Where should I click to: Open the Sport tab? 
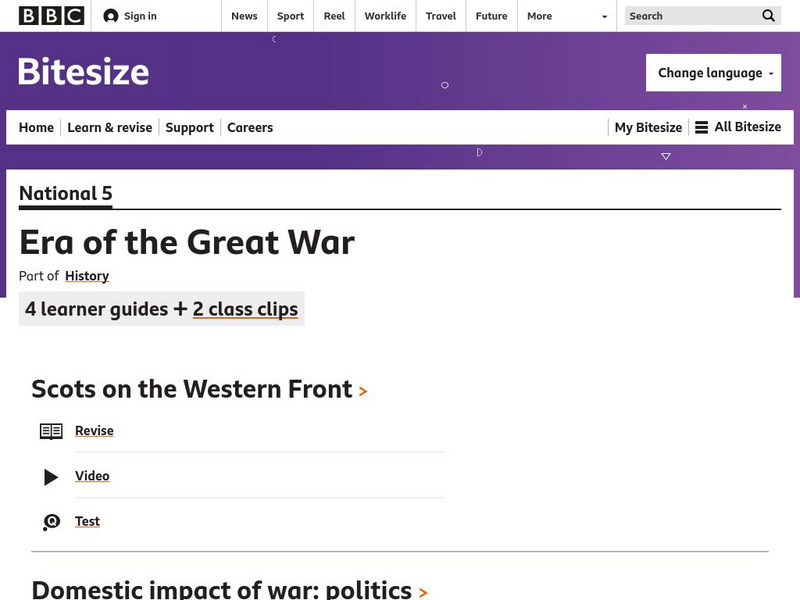click(290, 16)
